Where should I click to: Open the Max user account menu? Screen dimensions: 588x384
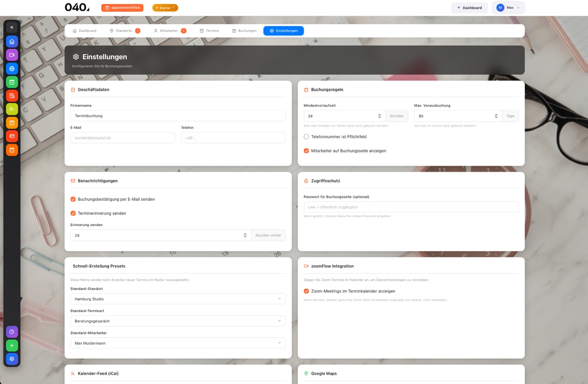point(508,8)
